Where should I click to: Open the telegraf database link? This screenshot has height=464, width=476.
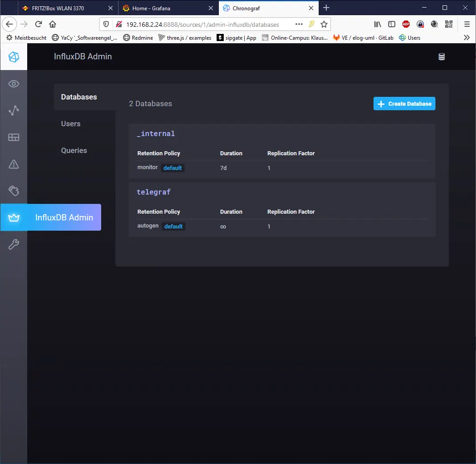[x=154, y=192]
